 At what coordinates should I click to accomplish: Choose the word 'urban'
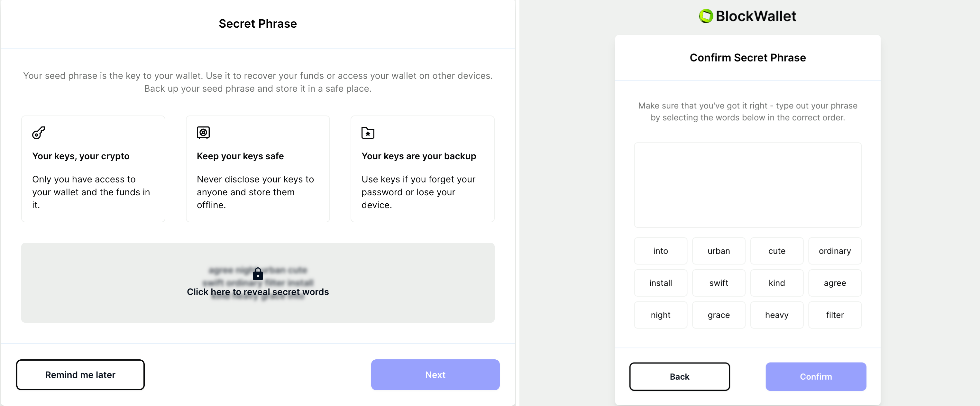click(719, 251)
